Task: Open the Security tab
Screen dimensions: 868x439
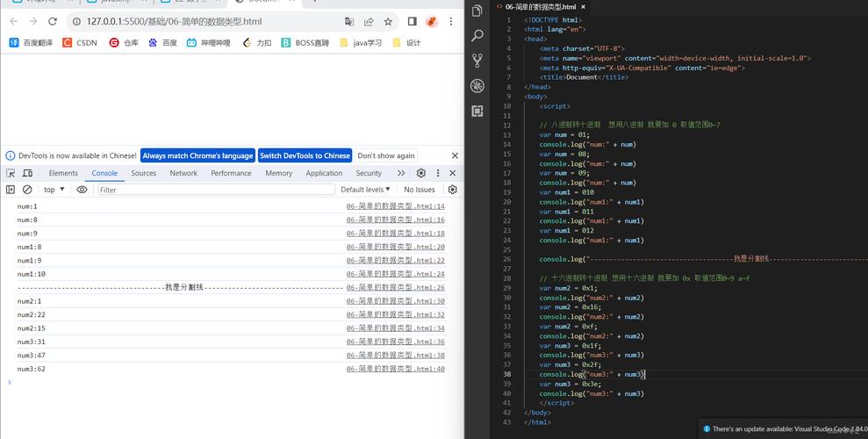Action: point(369,173)
